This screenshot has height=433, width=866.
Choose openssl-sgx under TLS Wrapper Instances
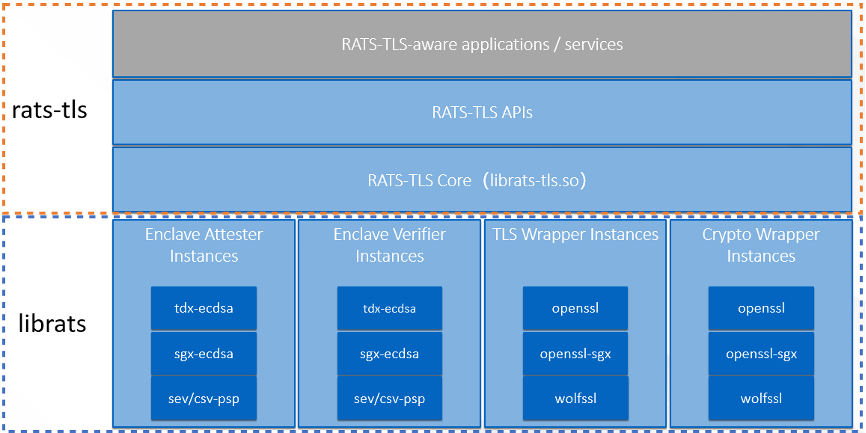click(x=575, y=353)
